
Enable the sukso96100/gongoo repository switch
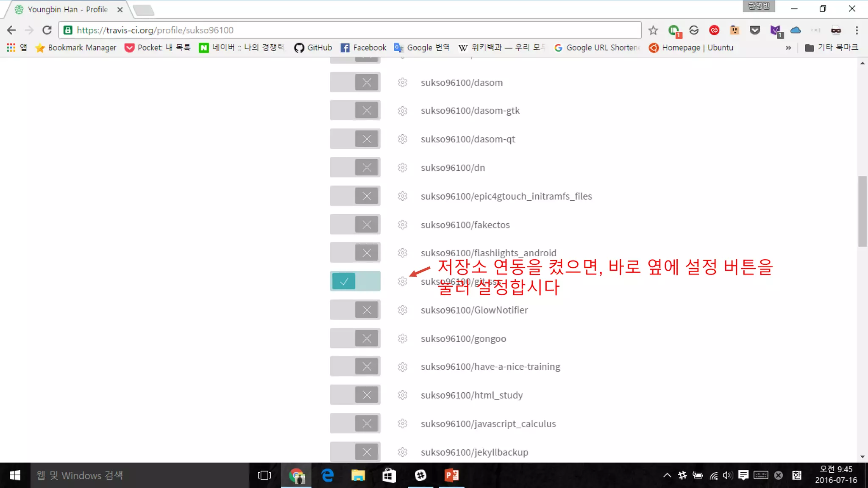coord(355,338)
